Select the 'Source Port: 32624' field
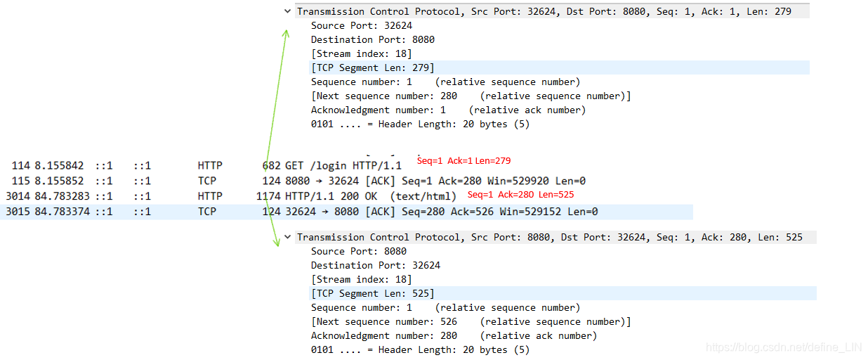The image size is (868, 360). click(362, 25)
